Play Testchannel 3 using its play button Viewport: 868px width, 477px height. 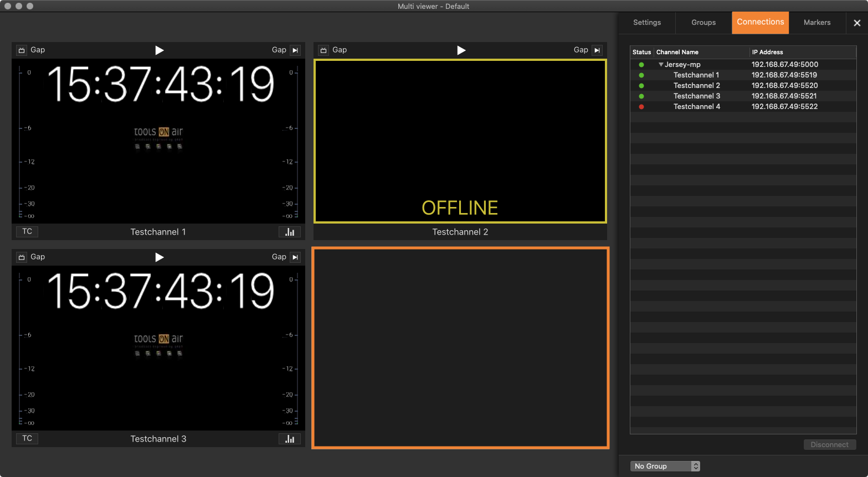[x=160, y=257]
